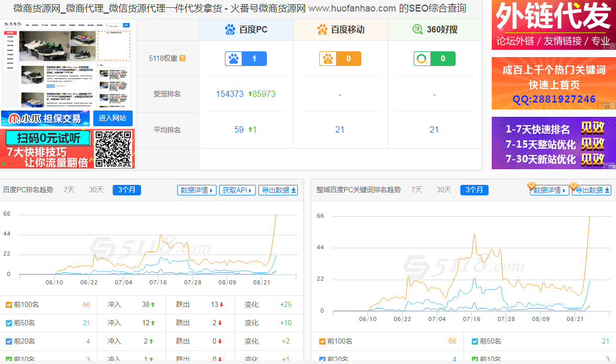Image resolution: width=616 pixels, height=364 pixels.
Task: Click red down arrow in 前50名 跌出 2
Action: coord(220,323)
